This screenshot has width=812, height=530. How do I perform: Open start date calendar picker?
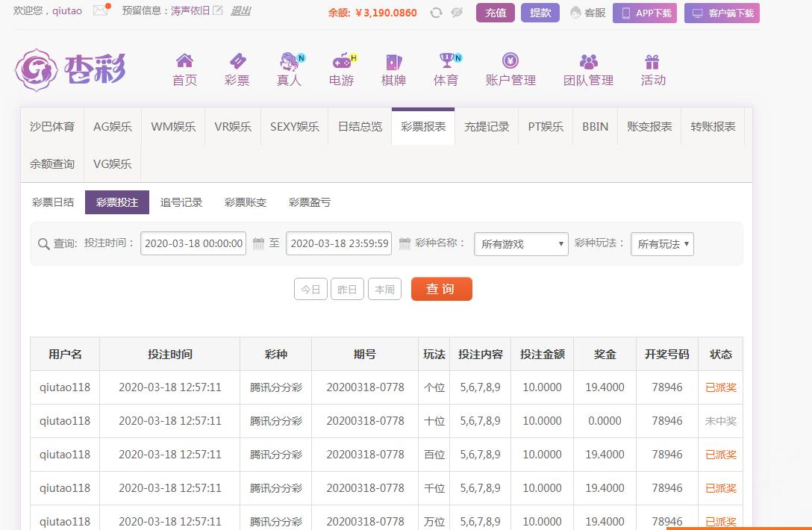point(259,243)
